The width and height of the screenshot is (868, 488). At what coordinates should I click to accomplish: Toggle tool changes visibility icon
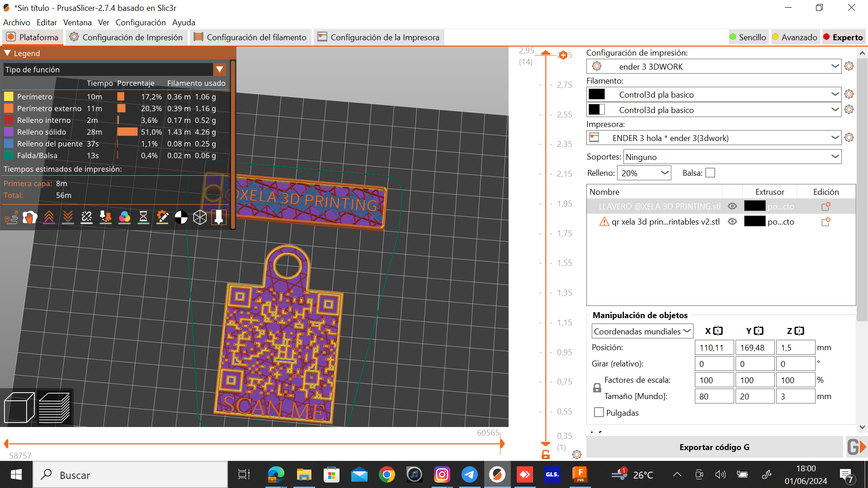click(x=105, y=217)
